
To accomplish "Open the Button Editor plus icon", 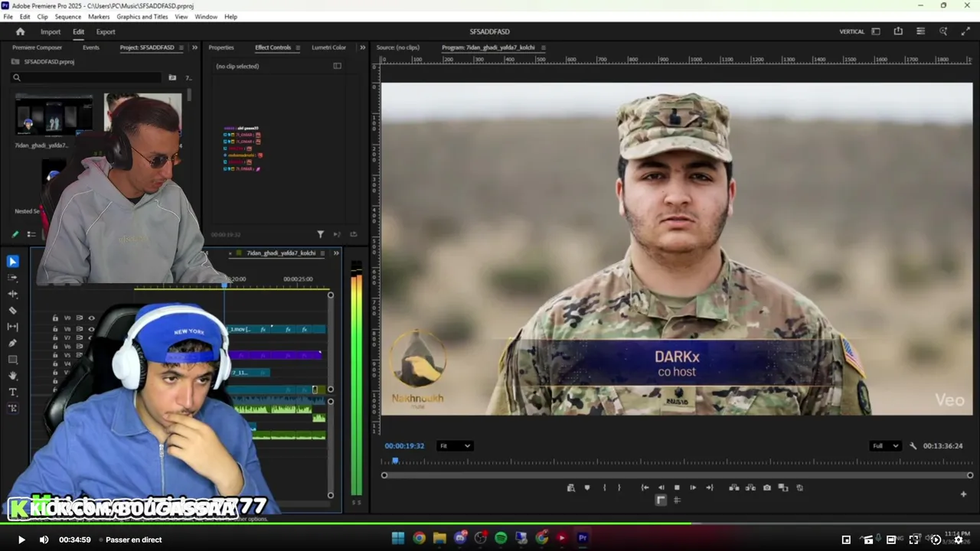I will pos(963,494).
